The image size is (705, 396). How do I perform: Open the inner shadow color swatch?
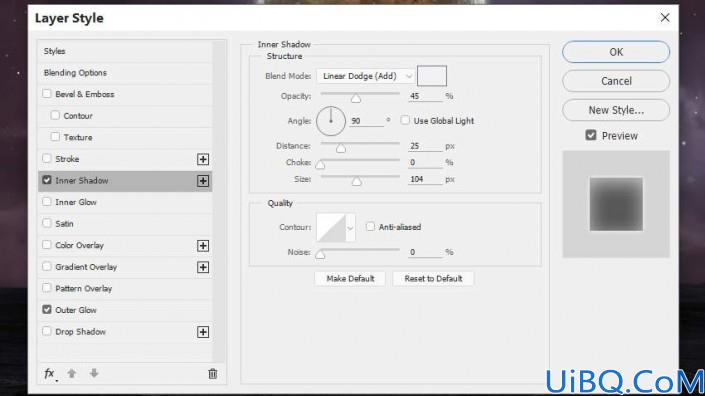432,76
